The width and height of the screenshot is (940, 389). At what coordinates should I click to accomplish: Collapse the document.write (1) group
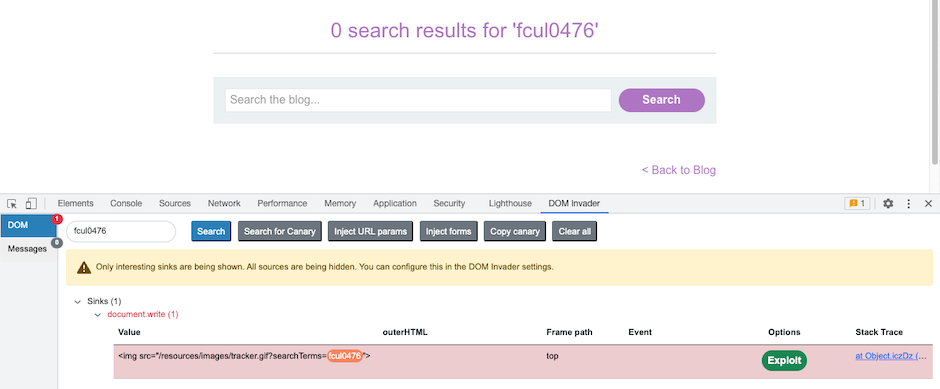pyautogui.click(x=98, y=314)
